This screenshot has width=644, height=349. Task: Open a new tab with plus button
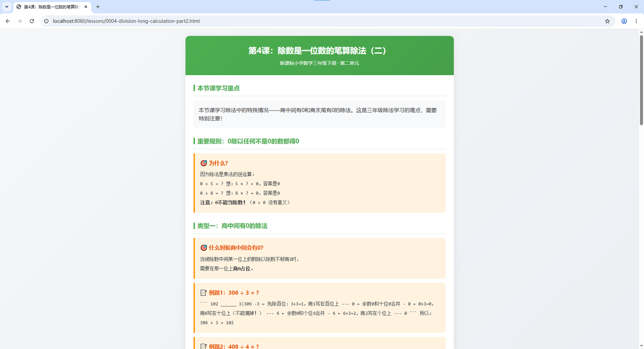point(98,7)
